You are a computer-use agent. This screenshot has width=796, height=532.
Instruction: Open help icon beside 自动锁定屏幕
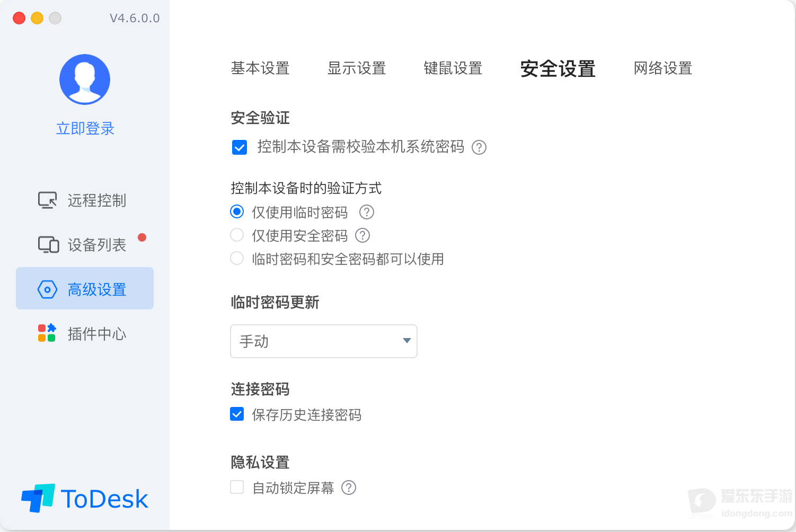click(349, 487)
